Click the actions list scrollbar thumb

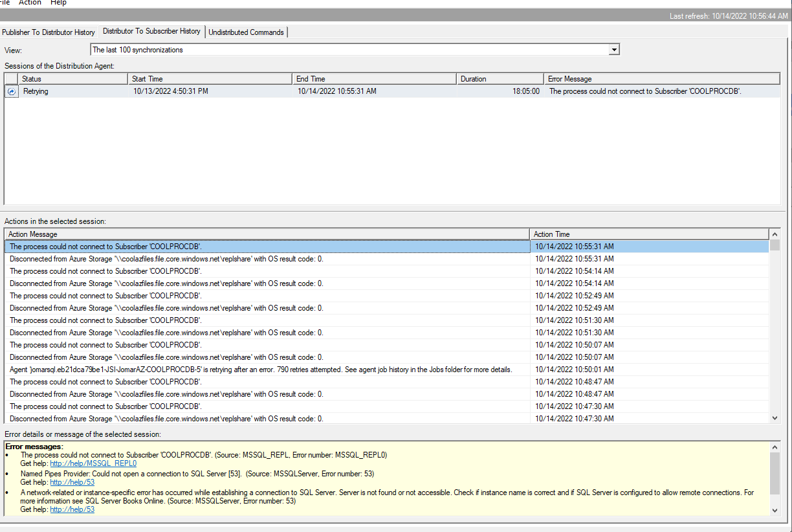tap(775, 245)
